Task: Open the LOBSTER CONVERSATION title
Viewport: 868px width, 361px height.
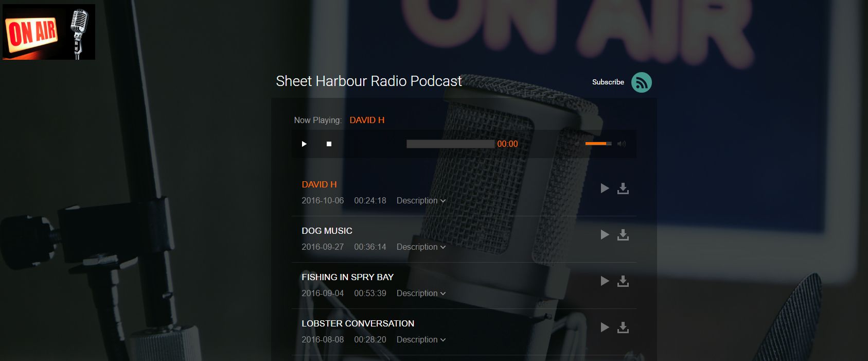Action: tap(358, 323)
